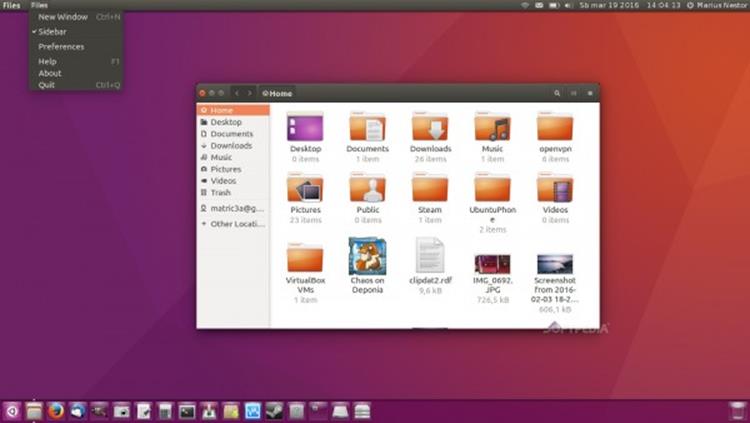
Task: Go back with the left arrow button
Action: (237, 93)
